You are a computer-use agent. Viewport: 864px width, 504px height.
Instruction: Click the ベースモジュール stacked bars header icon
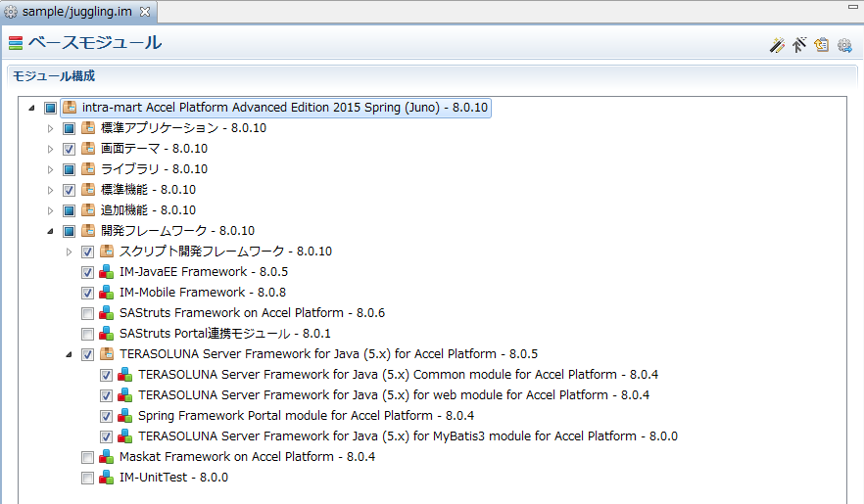16,43
